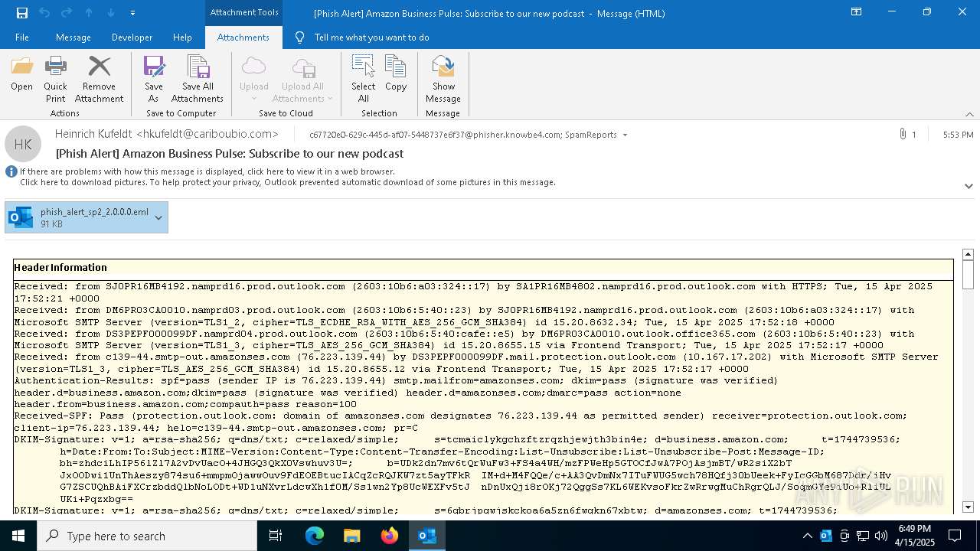This screenshot has width=980, height=551.
Task: Open the attachment with the Open icon
Action: click(21, 73)
